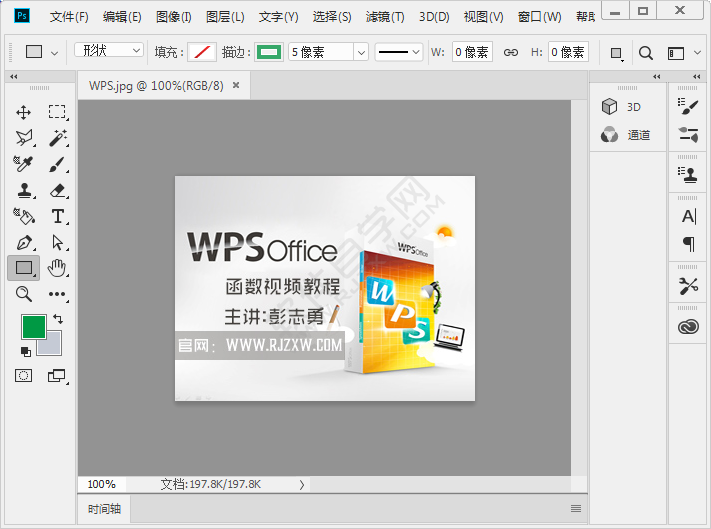Select the Brush tool

[57, 164]
